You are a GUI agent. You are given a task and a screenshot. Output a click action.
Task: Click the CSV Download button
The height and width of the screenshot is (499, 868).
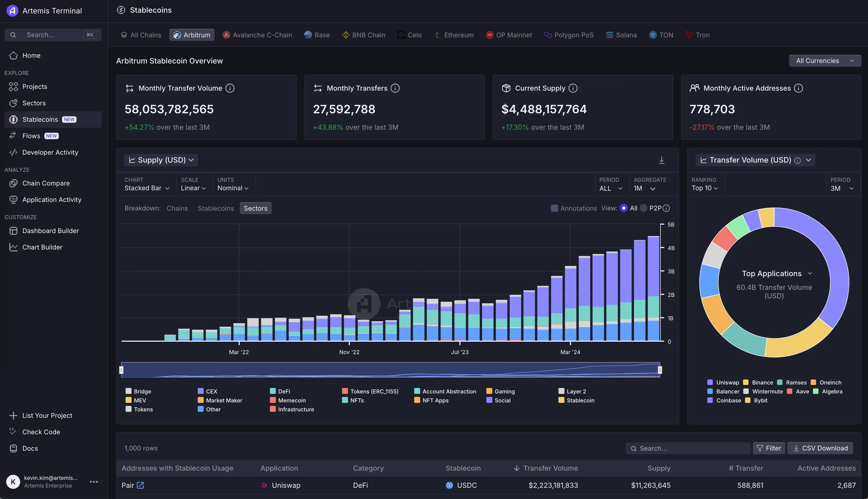pyautogui.click(x=820, y=448)
